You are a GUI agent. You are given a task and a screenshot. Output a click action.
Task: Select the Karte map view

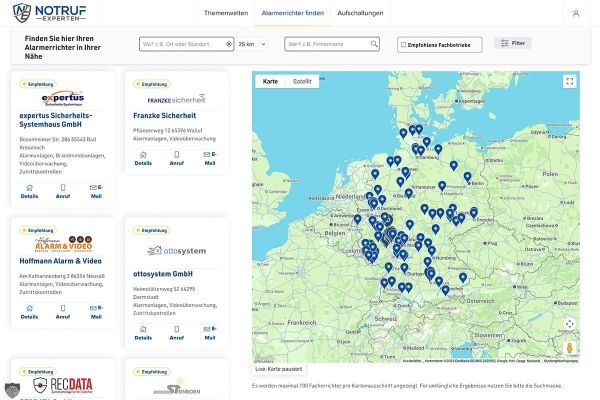(270, 81)
